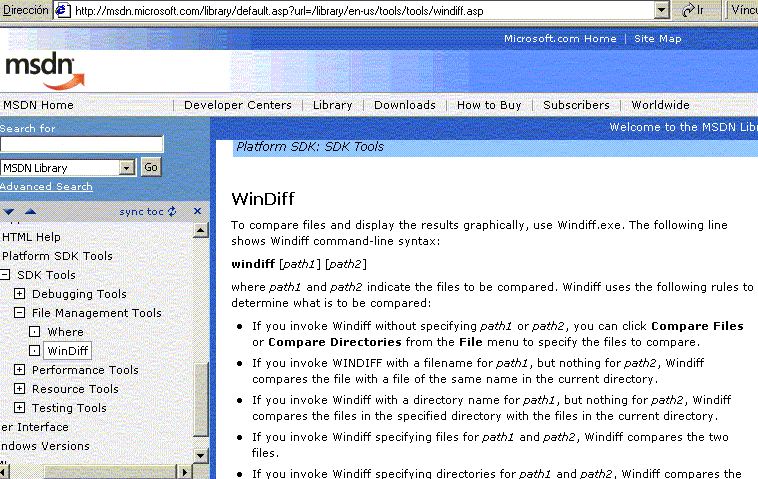This screenshot has width=758, height=479.
Task: Select Testing Tools in the tree
Action: (x=69, y=408)
